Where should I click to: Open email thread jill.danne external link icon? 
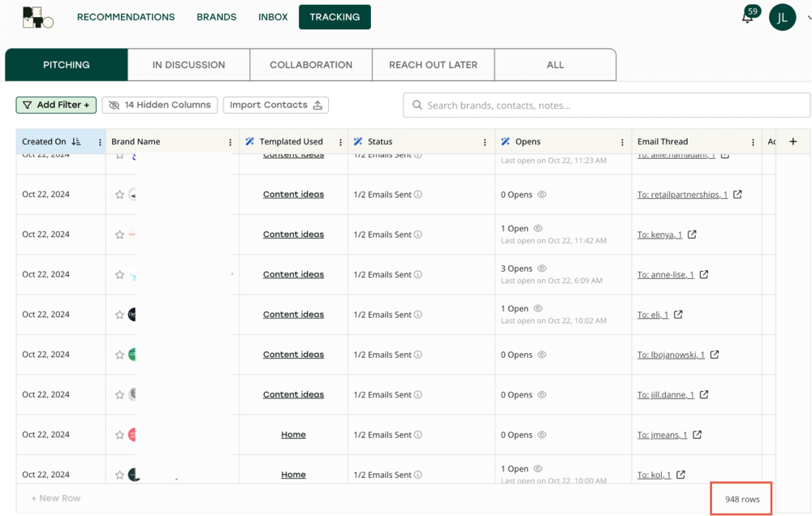[x=704, y=394]
